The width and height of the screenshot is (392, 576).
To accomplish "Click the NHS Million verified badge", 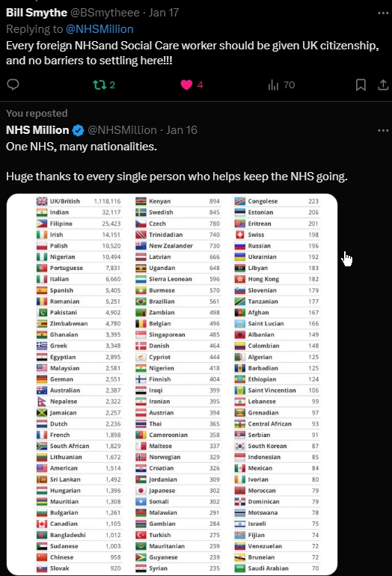I will tap(78, 130).
